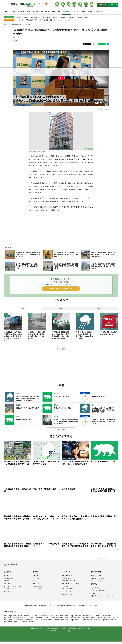The height and width of the screenshot is (644, 122).
Task: Click もっと読む under the 速報 section
Action: pyautogui.click(x=61, y=429)
